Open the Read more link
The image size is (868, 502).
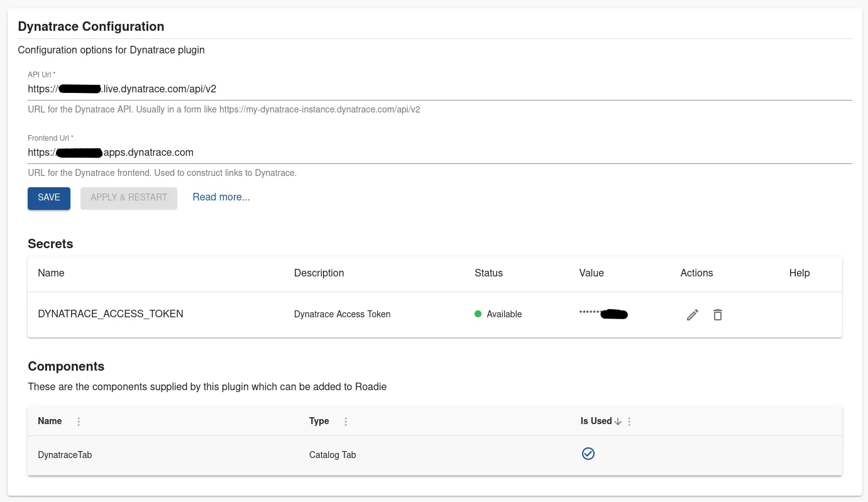[x=221, y=197]
